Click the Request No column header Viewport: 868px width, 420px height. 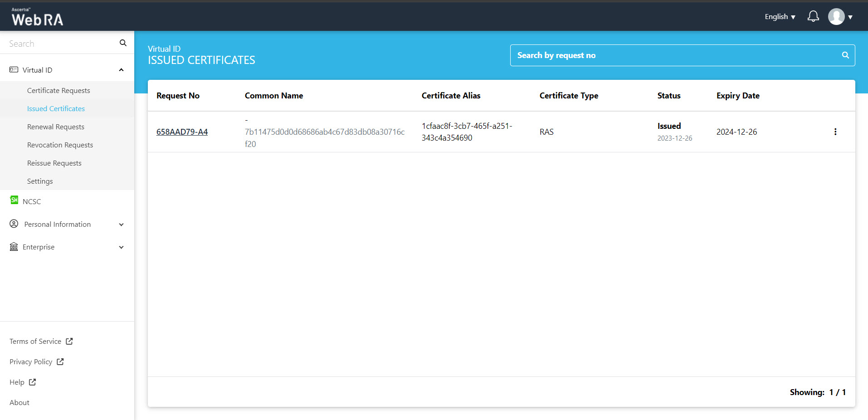pyautogui.click(x=178, y=96)
